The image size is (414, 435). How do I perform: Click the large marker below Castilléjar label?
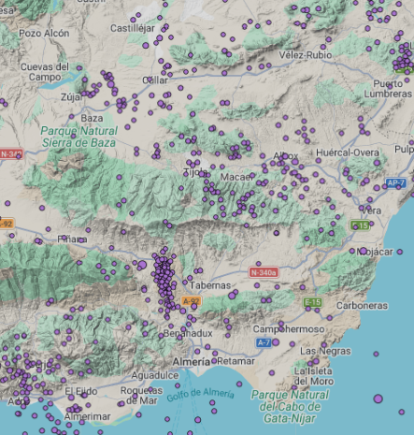pyautogui.click(x=146, y=46)
